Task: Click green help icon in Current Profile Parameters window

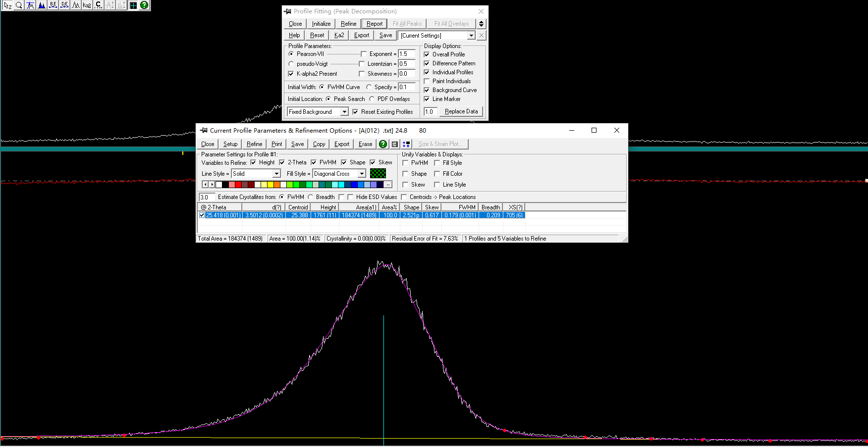Action: 383,144
